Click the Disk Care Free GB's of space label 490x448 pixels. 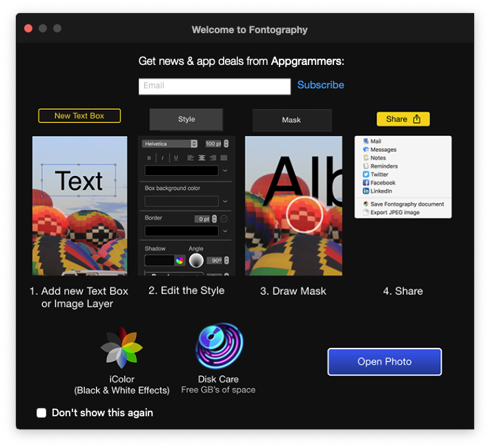219,384
